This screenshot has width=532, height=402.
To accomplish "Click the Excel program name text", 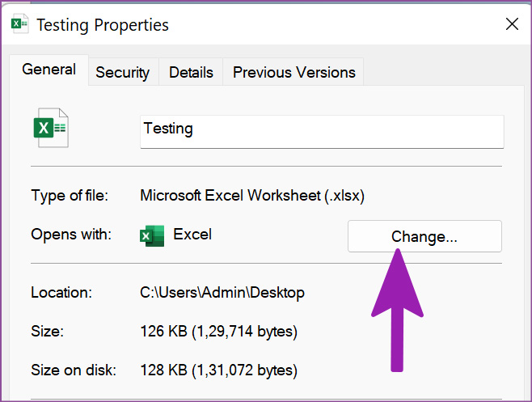I will [192, 235].
